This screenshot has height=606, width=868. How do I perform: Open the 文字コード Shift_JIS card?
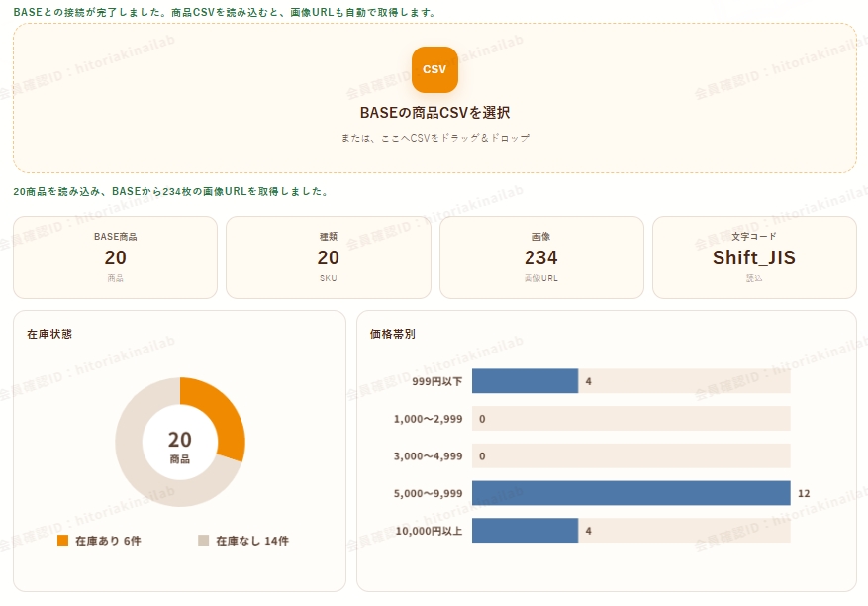click(x=754, y=257)
